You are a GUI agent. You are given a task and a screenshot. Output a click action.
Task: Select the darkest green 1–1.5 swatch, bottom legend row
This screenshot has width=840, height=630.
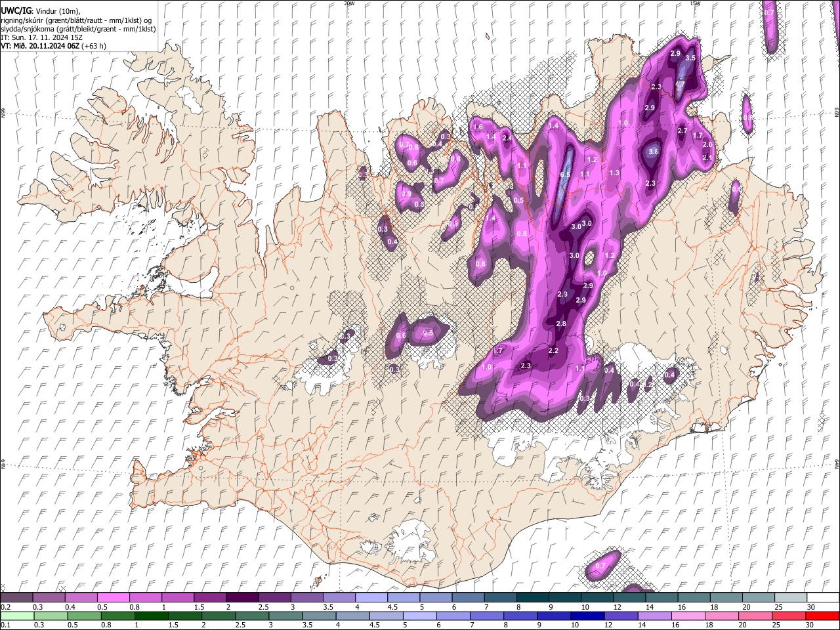[152, 616]
